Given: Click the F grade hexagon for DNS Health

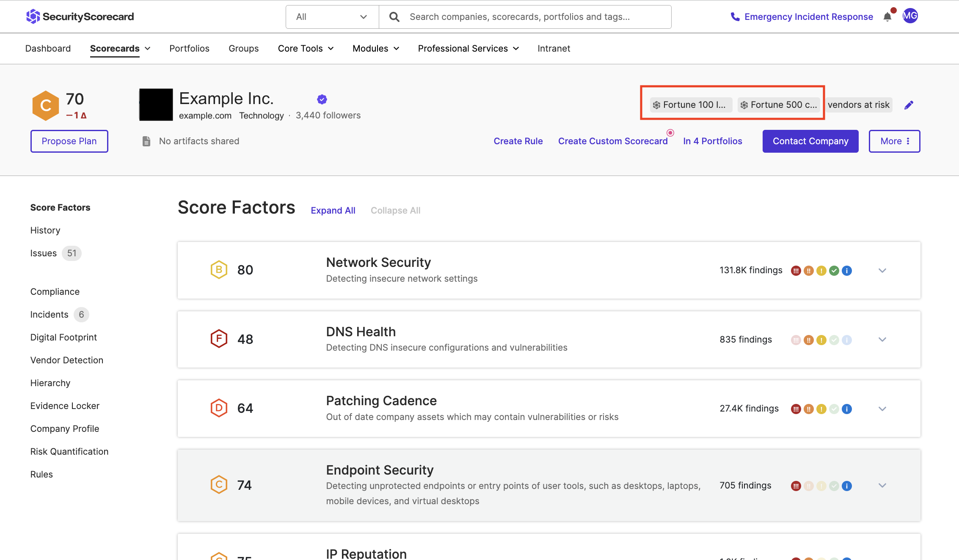Looking at the screenshot, I should (x=219, y=339).
